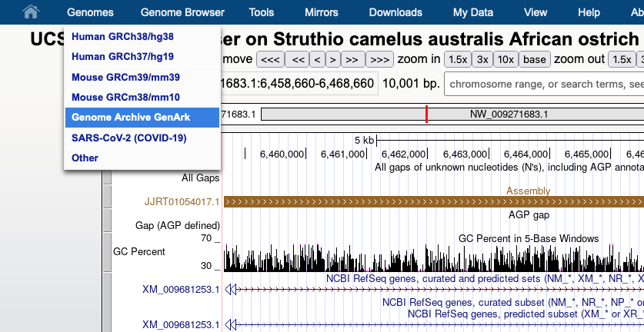
Task: Move far left with <<< button
Action: 270,59
